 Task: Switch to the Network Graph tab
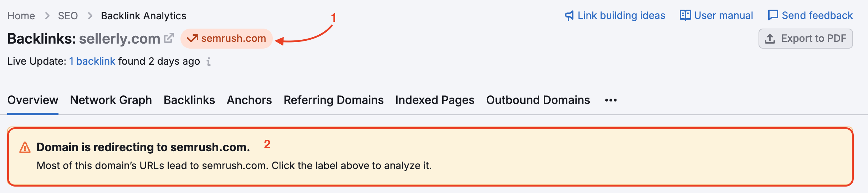pyautogui.click(x=111, y=100)
